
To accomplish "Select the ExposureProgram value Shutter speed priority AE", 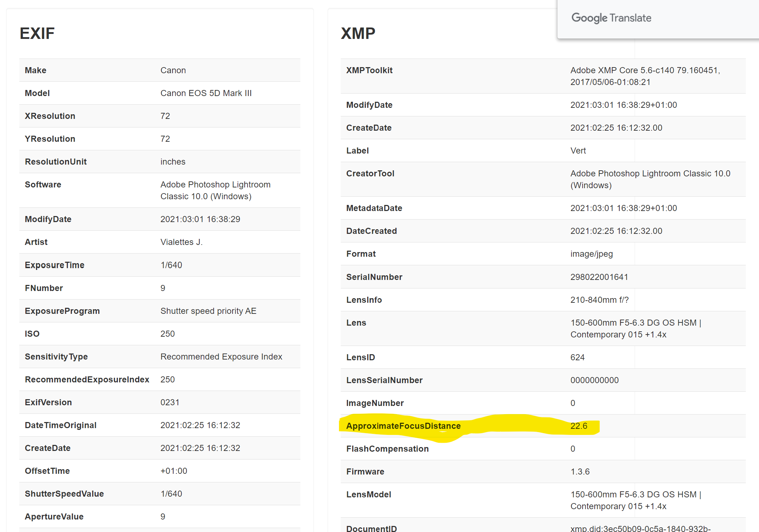I will click(x=209, y=311).
